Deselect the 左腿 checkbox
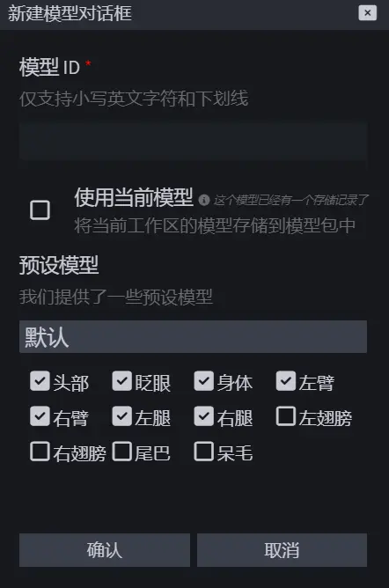The image size is (389, 588). pyautogui.click(x=121, y=416)
